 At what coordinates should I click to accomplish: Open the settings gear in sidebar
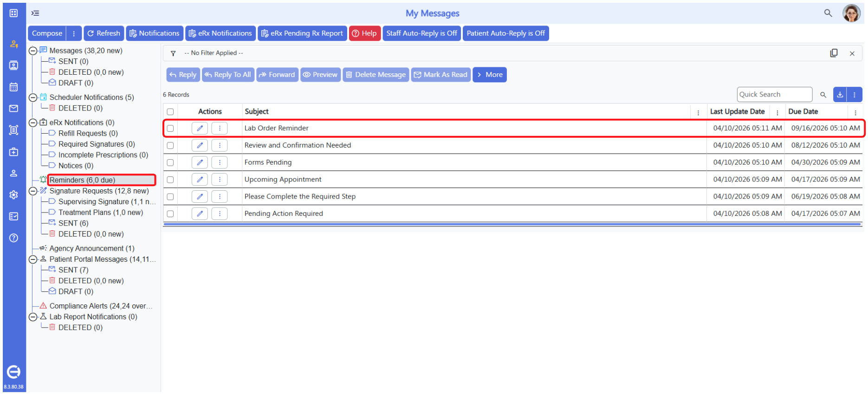(x=13, y=195)
